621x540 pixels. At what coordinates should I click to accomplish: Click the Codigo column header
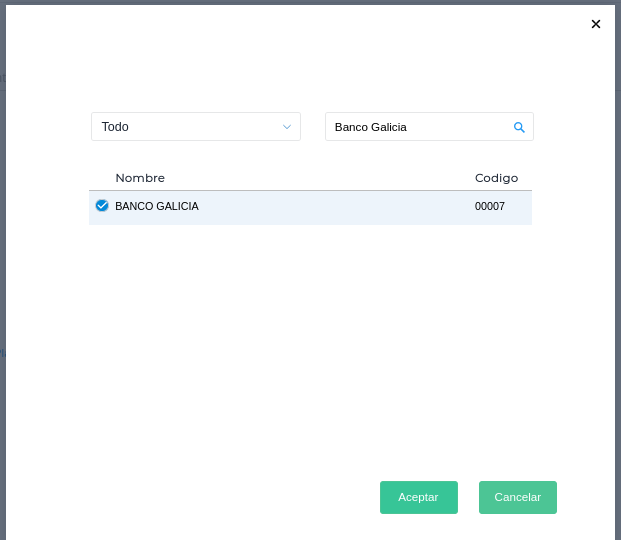(x=496, y=178)
